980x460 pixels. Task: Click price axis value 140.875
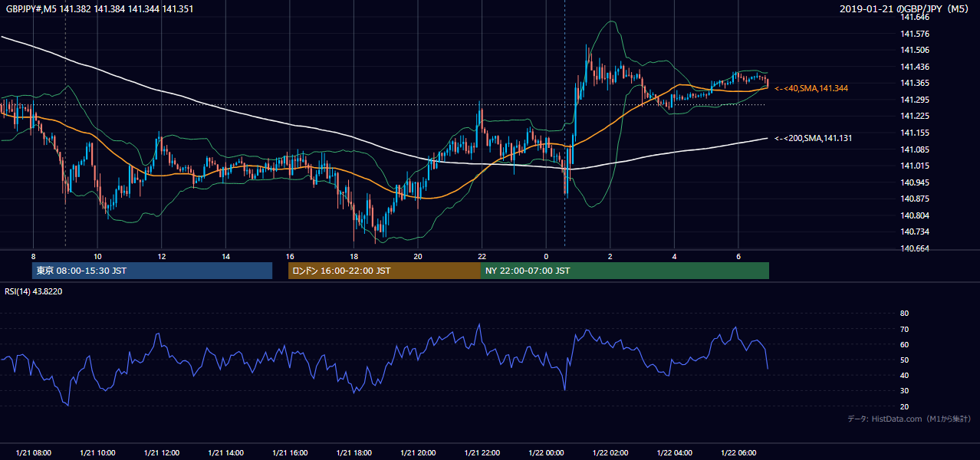coord(915,199)
